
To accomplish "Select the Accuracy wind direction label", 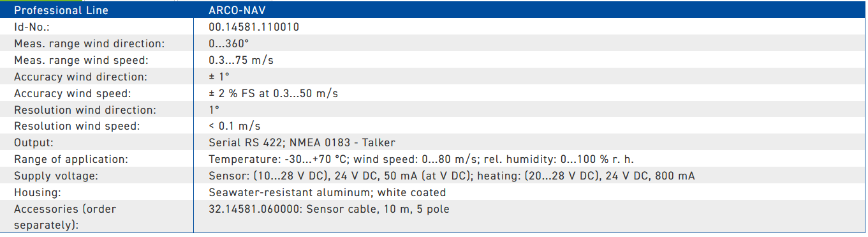I will pos(80,77).
